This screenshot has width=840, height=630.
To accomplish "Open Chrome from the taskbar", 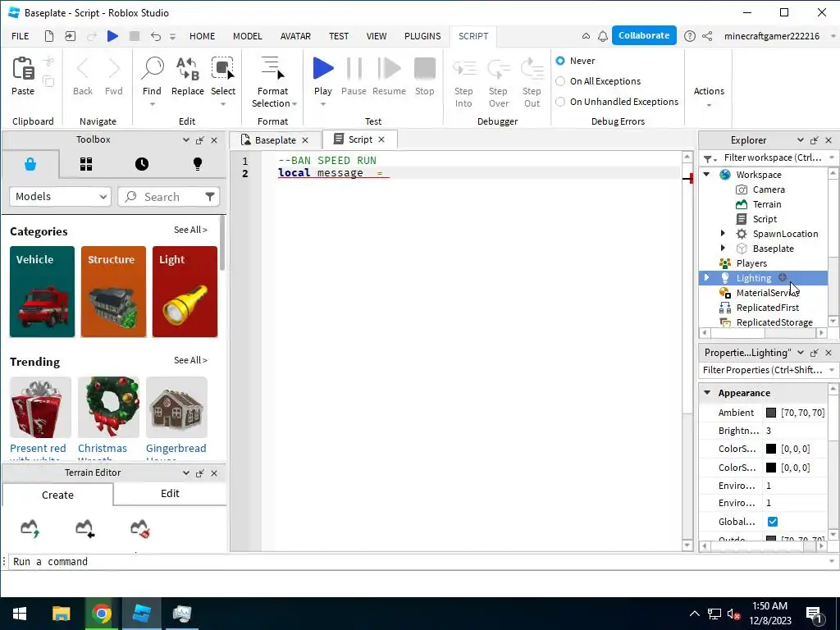I will pyautogui.click(x=101, y=614).
